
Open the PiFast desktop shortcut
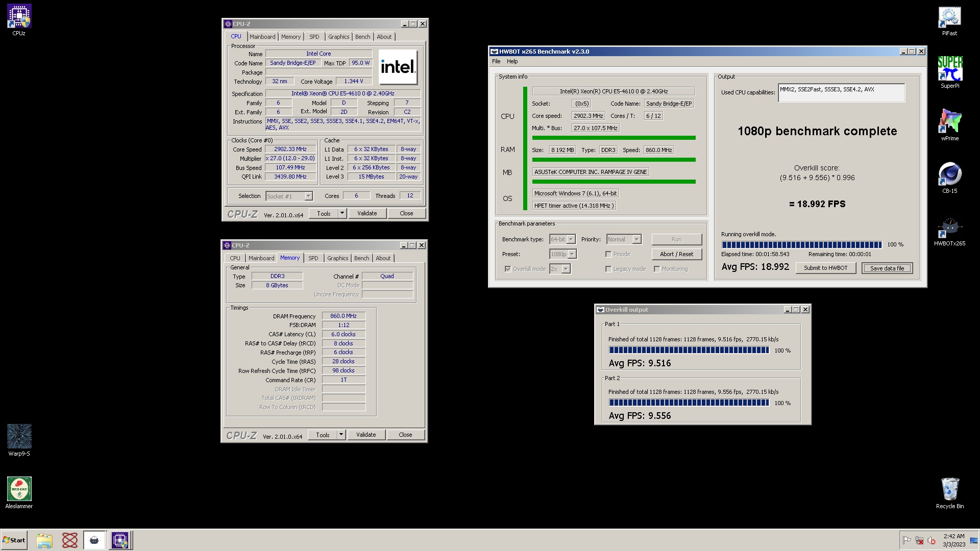[x=949, y=20]
